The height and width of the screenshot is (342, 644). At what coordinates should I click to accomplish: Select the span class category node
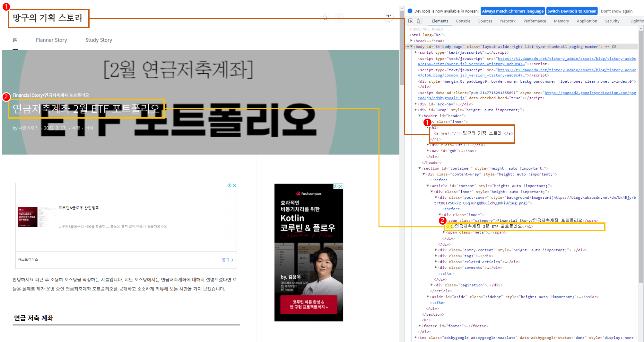pos(523,221)
